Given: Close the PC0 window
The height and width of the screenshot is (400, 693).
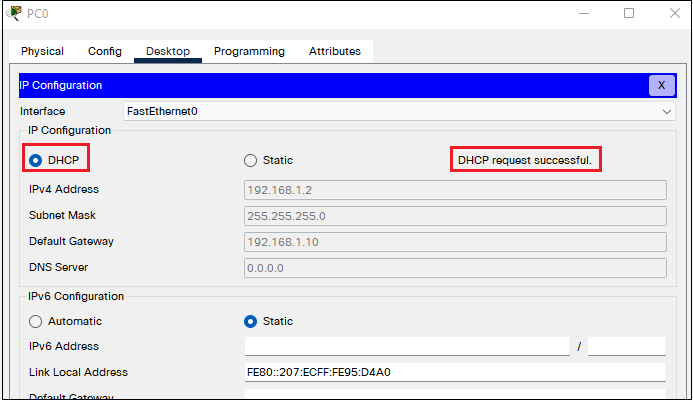Looking at the screenshot, I should click(674, 13).
